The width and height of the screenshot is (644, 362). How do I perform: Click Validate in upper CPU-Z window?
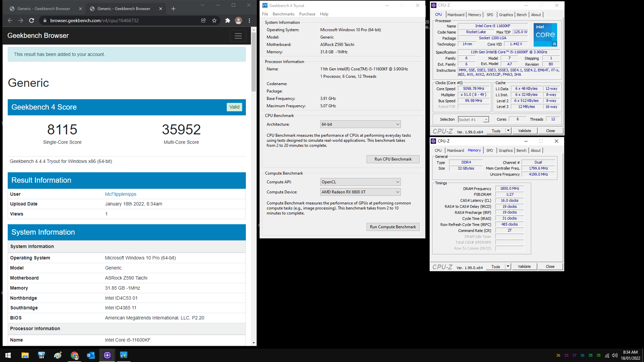pyautogui.click(x=525, y=131)
